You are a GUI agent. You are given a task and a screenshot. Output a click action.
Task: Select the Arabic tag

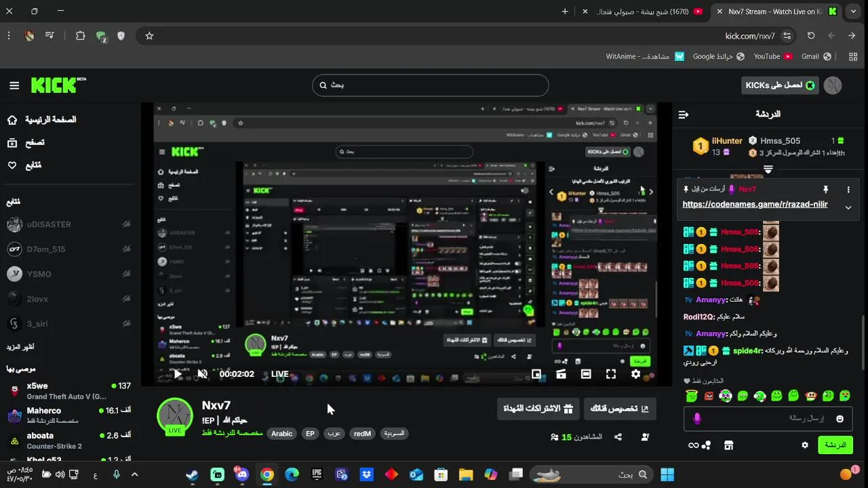[x=281, y=434]
